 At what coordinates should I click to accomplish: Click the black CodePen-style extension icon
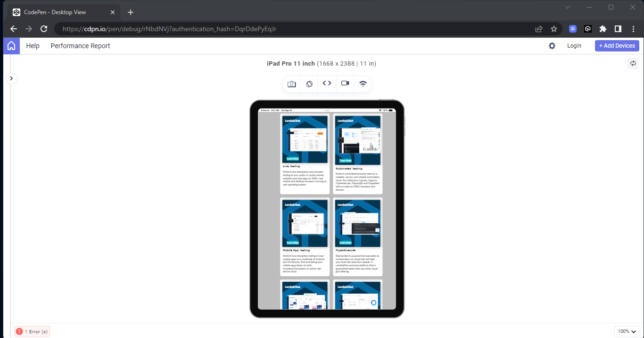588,29
